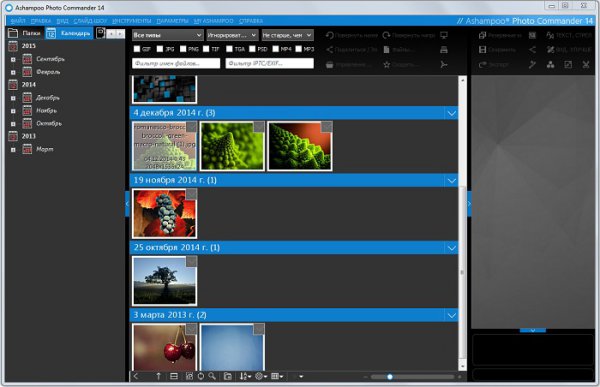The width and height of the screenshot is (600, 387).
Task: Click the rotate right icon
Action: coord(386,35)
